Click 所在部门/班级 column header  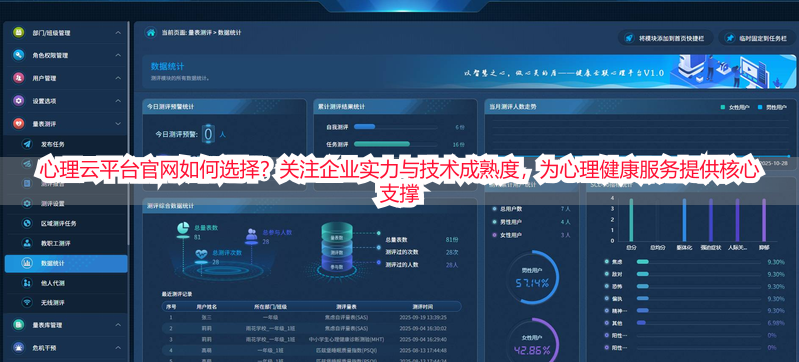click(271, 307)
